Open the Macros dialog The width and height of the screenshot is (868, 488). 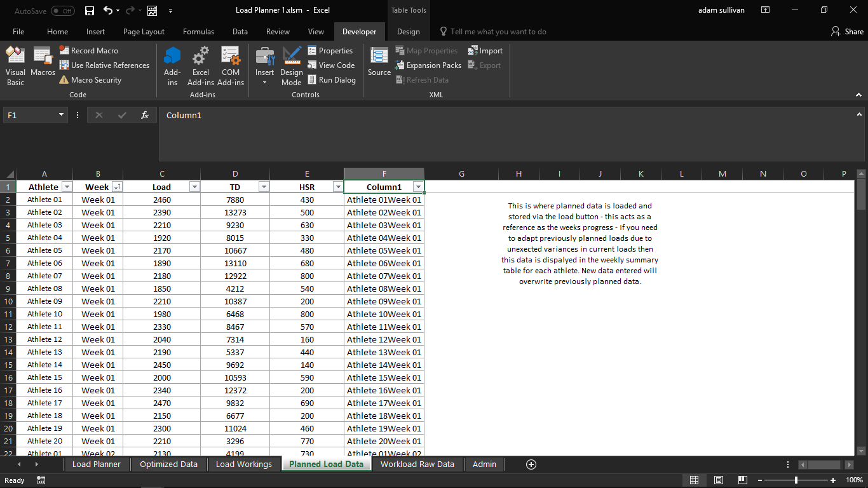pyautogui.click(x=43, y=64)
